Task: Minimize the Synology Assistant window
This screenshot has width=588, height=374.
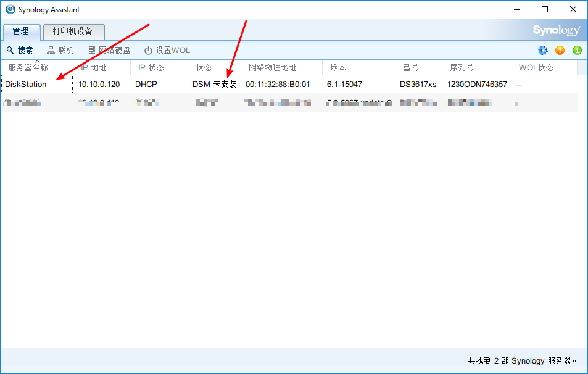Action: coord(517,9)
